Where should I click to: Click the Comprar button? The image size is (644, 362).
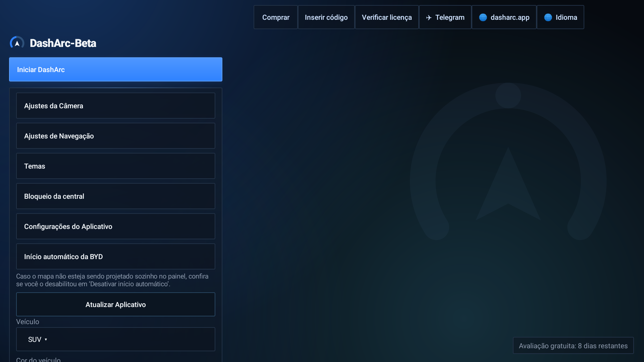(x=276, y=17)
